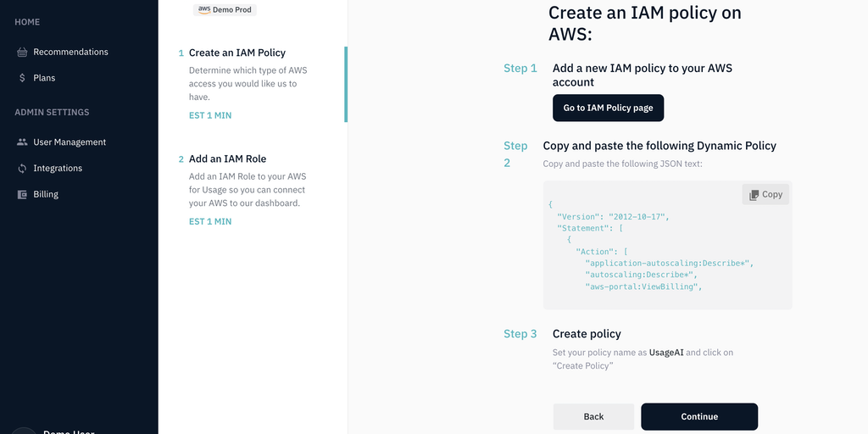The image size is (868, 434).
Task: Click the Integrations sync arrows icon
Action: [22, 169]
